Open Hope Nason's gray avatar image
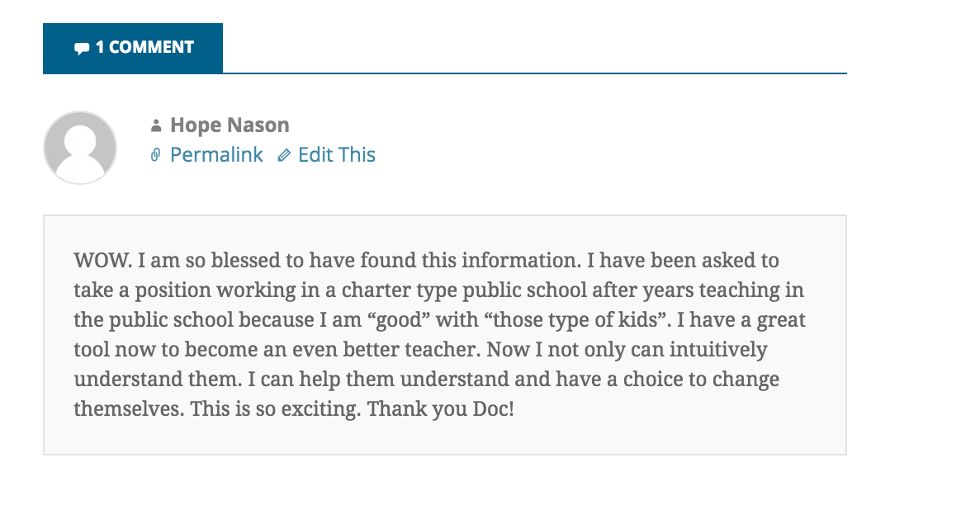Screen dimensions: 980x519 coord(80,148)
